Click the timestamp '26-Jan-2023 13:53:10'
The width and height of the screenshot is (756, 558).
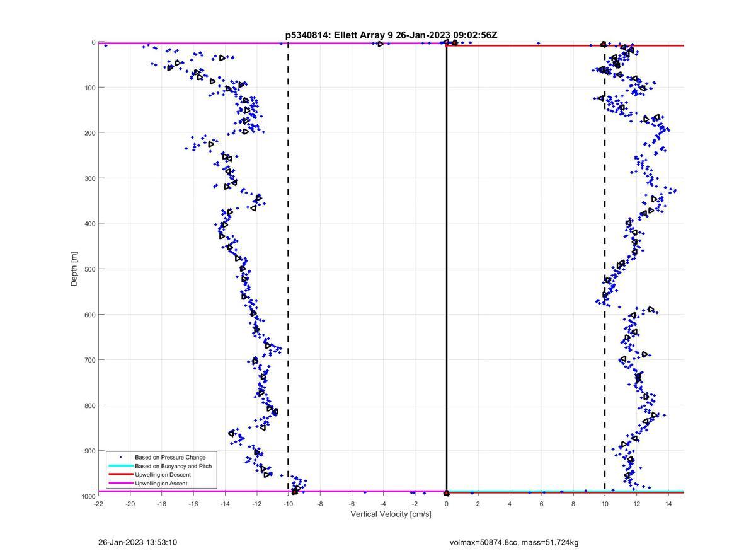coord(137,542)
